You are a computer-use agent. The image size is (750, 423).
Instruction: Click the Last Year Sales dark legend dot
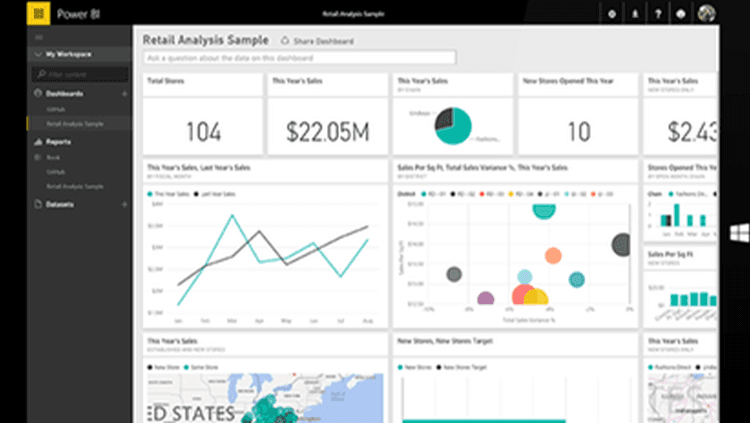[x=196, y=194]
